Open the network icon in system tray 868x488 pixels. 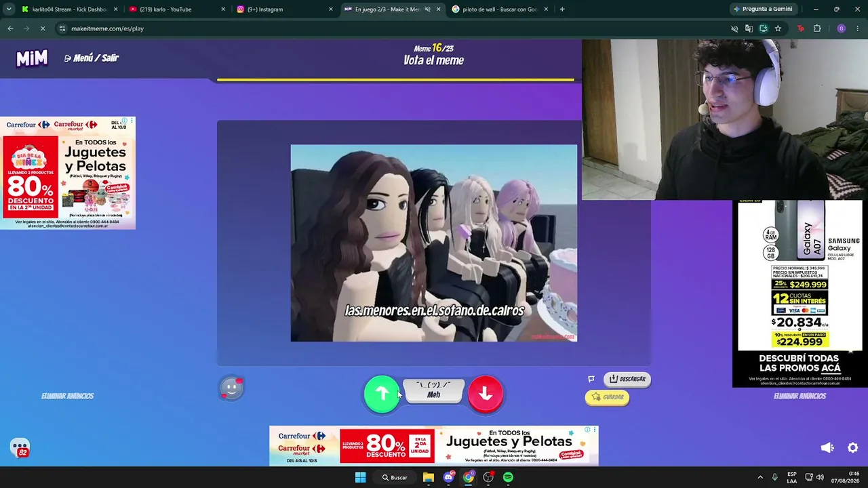(x=809, y=477)
